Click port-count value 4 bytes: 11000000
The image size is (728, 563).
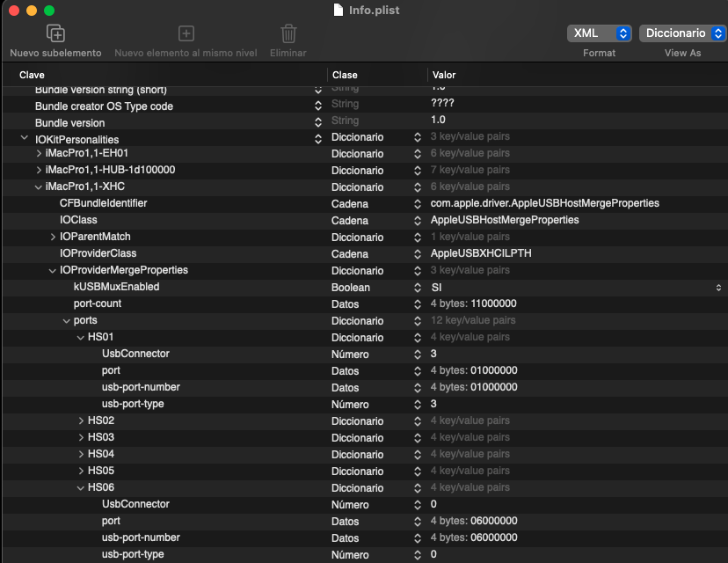[x=473, y=303]
